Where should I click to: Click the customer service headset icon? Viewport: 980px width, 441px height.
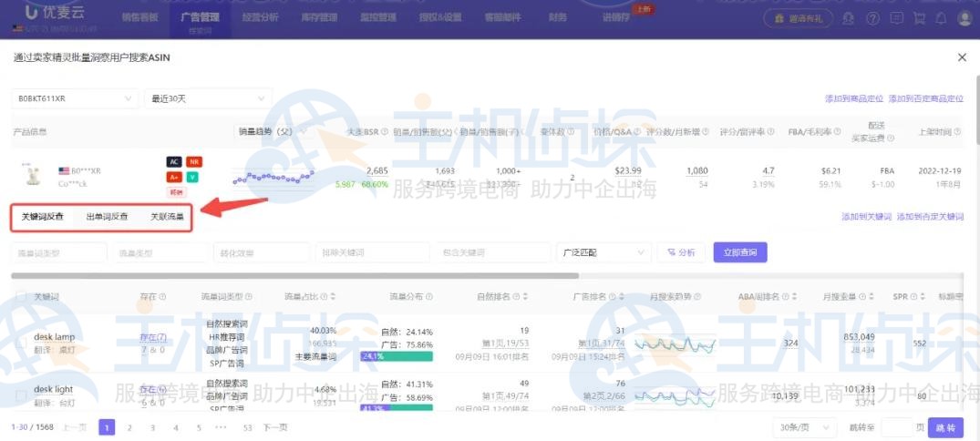pyautogui.click(x=849, y=18)
